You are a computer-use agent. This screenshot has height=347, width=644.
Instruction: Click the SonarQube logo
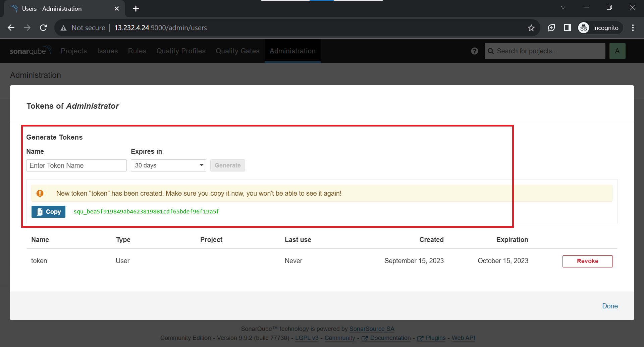click(30, 51)
